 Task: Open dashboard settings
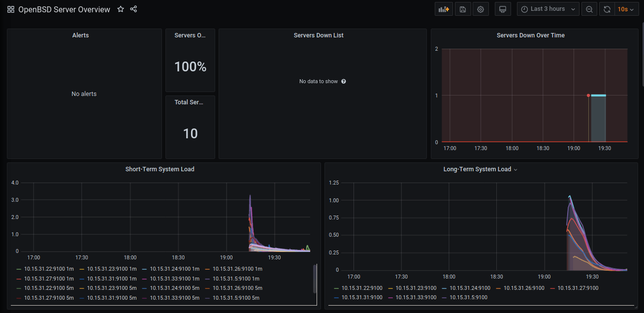click(481, 9)
